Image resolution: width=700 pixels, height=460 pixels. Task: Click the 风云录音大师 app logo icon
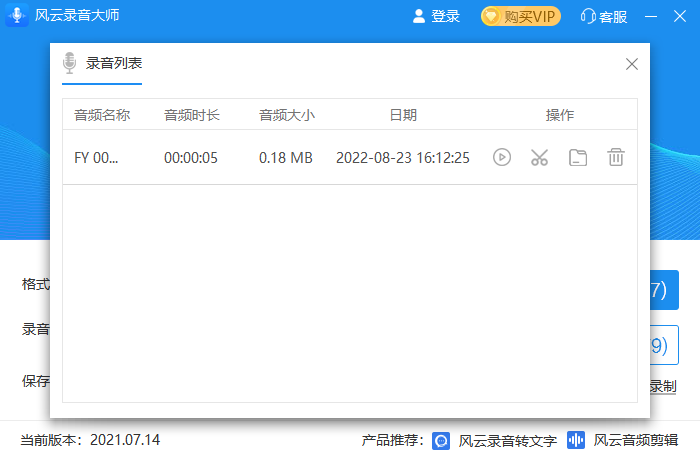pos(16,16)
